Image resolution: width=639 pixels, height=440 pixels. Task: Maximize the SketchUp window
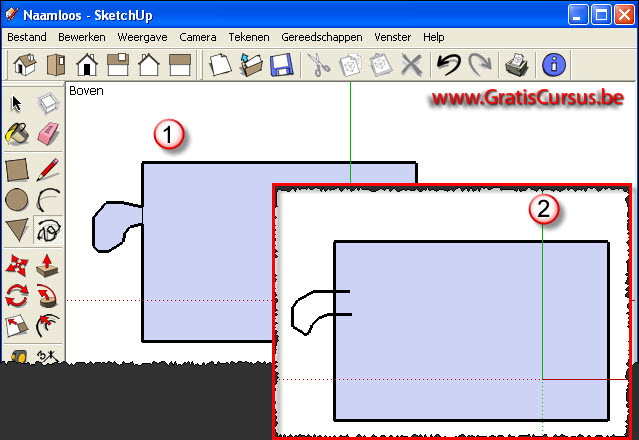[601, 15]
